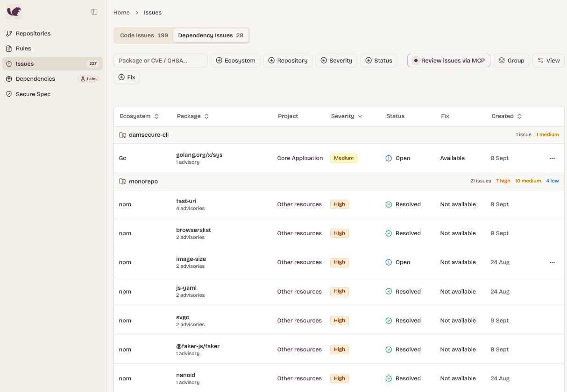Click the 4 low count in monorepo
567x392 pixels.
point(553,181)
